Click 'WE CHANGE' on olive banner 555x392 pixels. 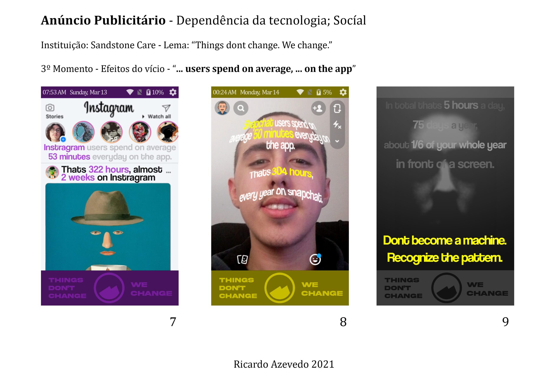(322, 289)
